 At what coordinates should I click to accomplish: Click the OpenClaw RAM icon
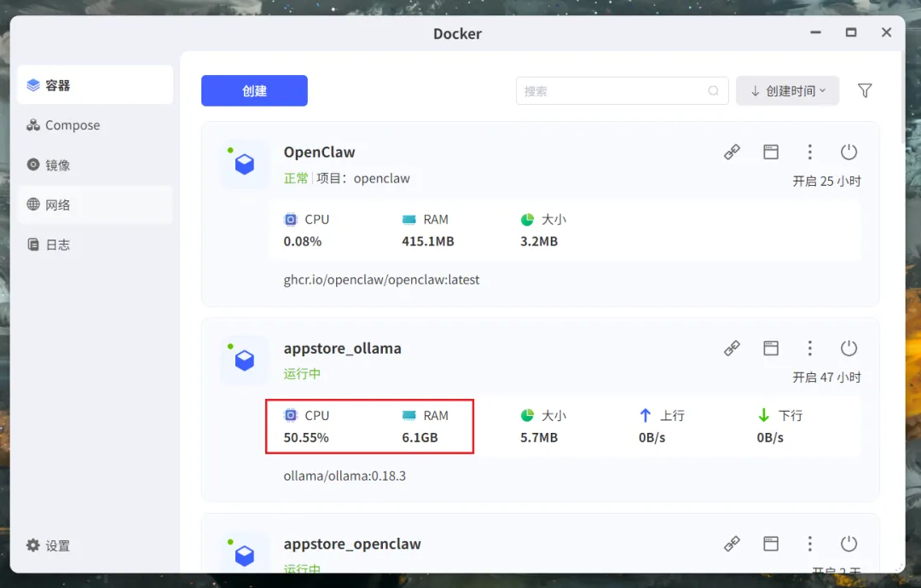pyautogui.click(x=408, y=220)
